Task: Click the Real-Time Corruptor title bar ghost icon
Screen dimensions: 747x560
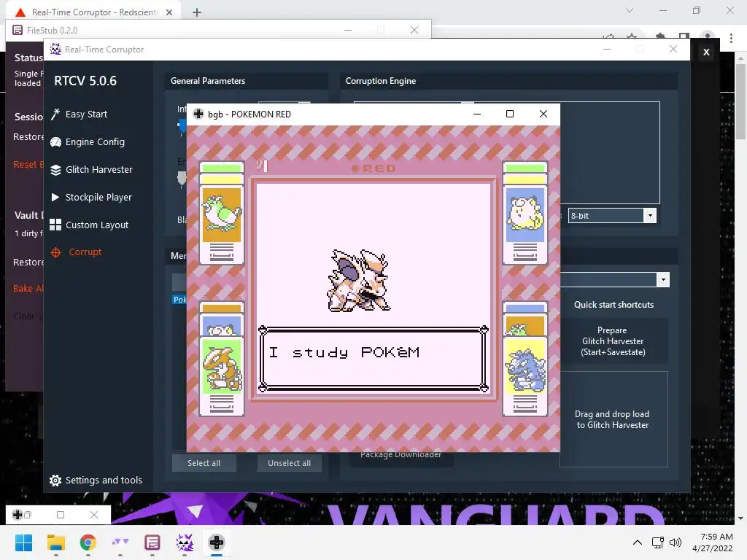Action: click(x=55, y=49)
